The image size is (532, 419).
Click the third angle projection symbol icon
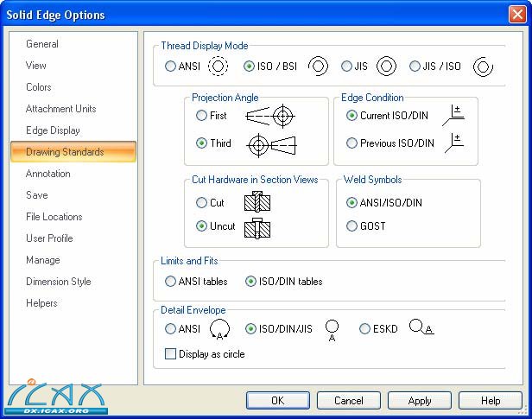pos(271,144)
